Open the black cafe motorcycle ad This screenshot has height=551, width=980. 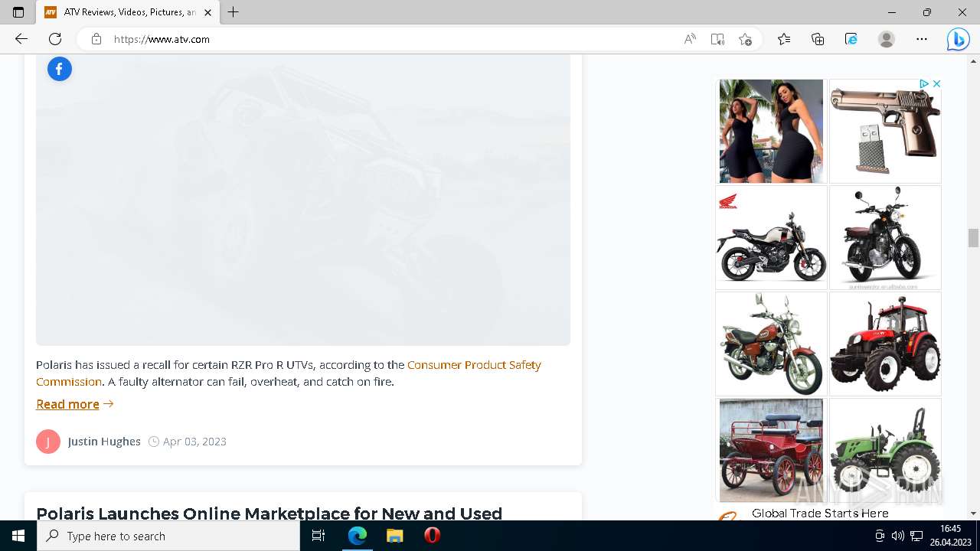[x=885, y=237]
